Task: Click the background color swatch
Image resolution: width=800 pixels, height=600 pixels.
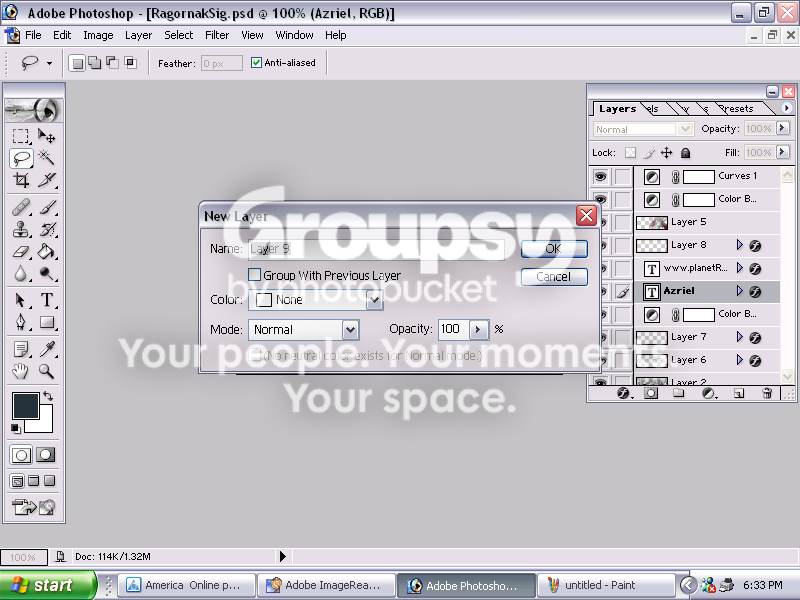Action: pos(45,425)
